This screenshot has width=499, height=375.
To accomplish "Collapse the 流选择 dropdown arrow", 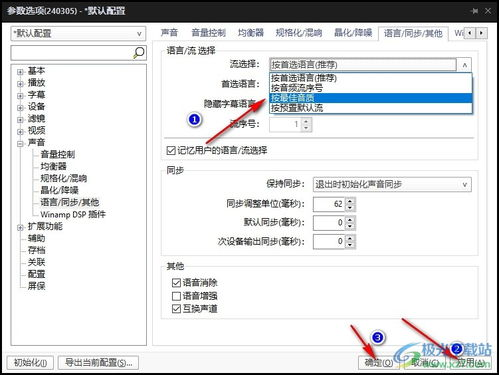I will pyautogui.click(x=464, y=65).
